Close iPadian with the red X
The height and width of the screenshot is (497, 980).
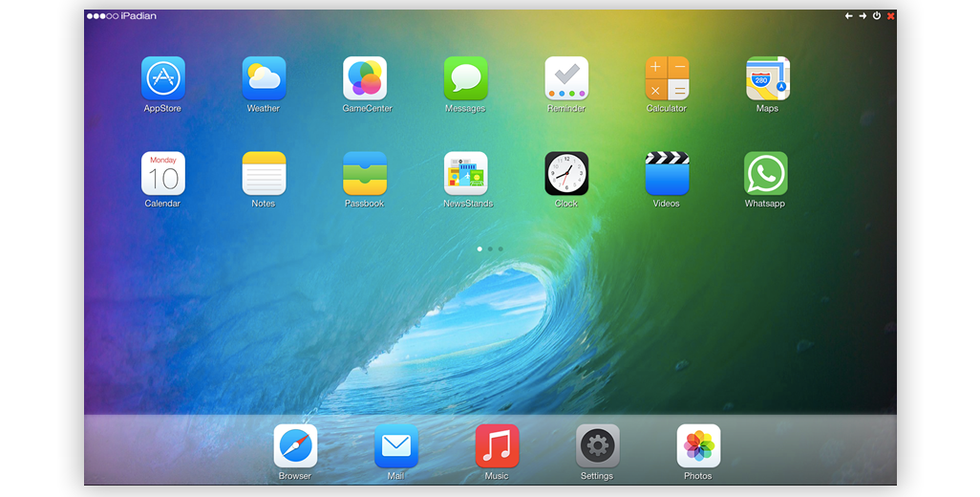point(890,16)
